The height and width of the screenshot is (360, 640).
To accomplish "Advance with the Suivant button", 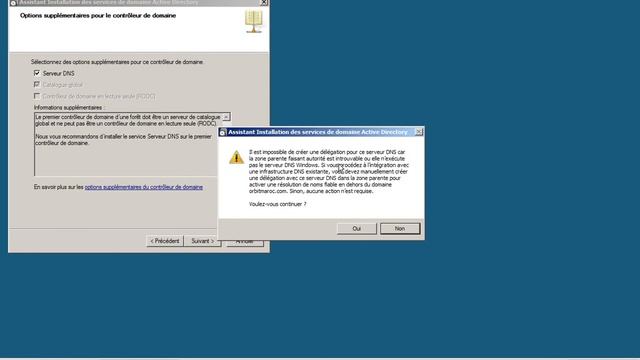I will (202, 241).
